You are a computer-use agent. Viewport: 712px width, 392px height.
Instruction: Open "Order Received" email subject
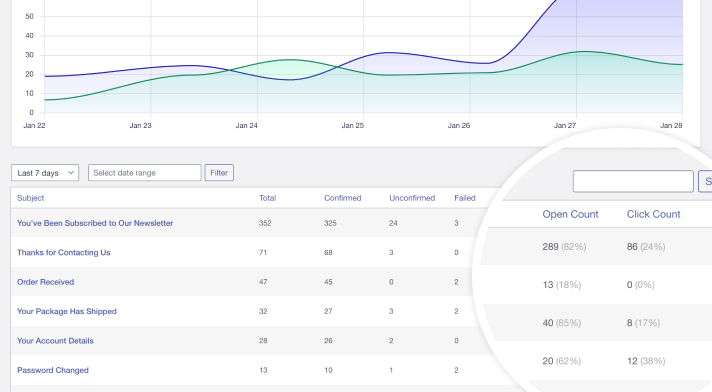pyautogui.click(x=45, y=282)
